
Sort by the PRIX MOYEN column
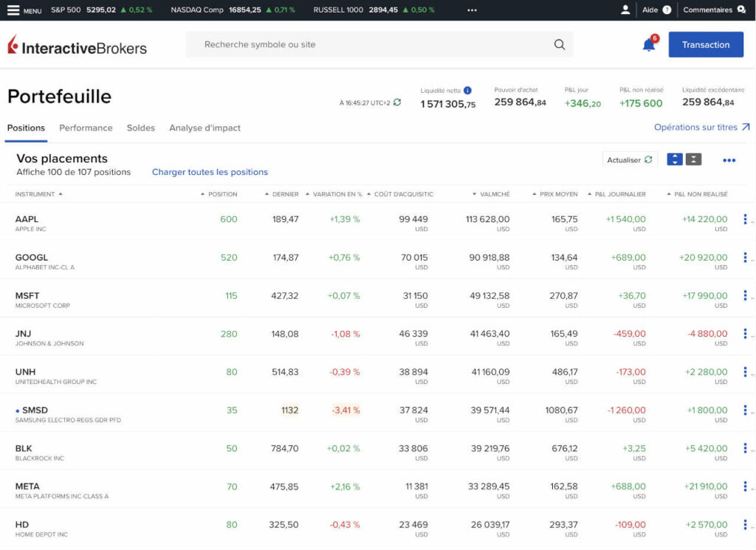point(555,194)
